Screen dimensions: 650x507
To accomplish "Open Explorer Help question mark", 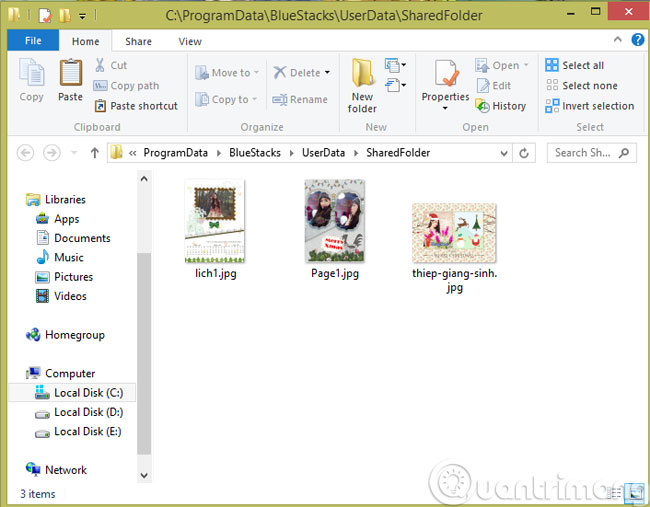I will 637,40.
